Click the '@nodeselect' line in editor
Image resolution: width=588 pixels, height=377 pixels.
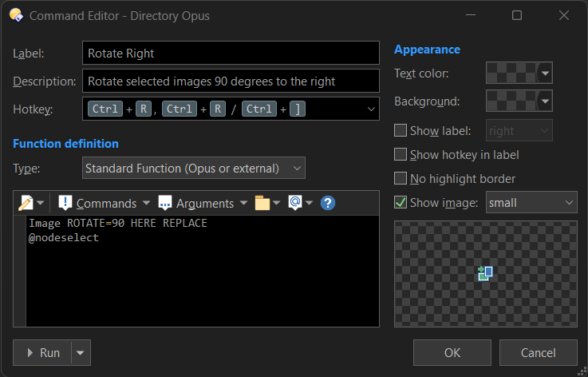point(64,238)
